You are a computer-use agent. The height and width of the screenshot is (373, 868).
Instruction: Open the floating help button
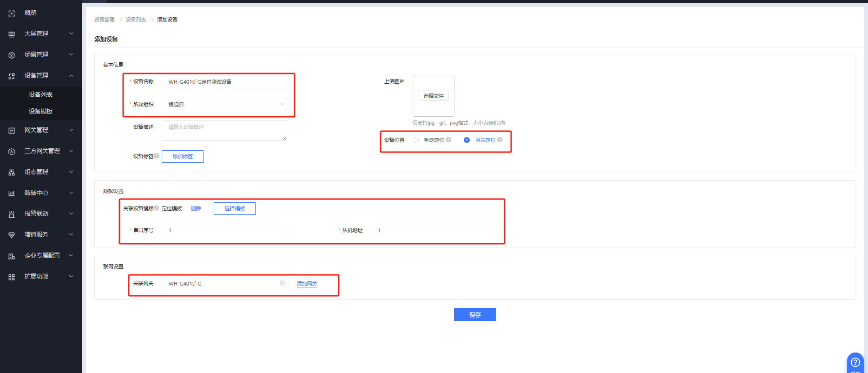click(x=855, y=363)
